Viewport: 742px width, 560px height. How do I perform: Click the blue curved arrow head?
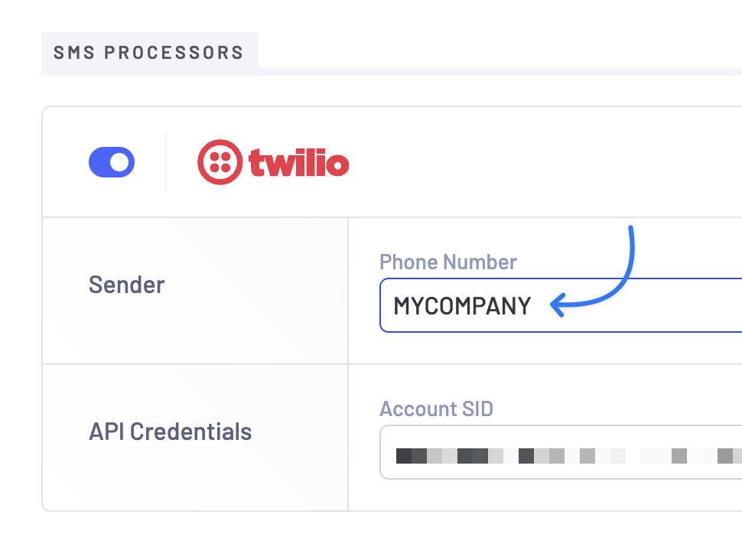coord(559,304)
